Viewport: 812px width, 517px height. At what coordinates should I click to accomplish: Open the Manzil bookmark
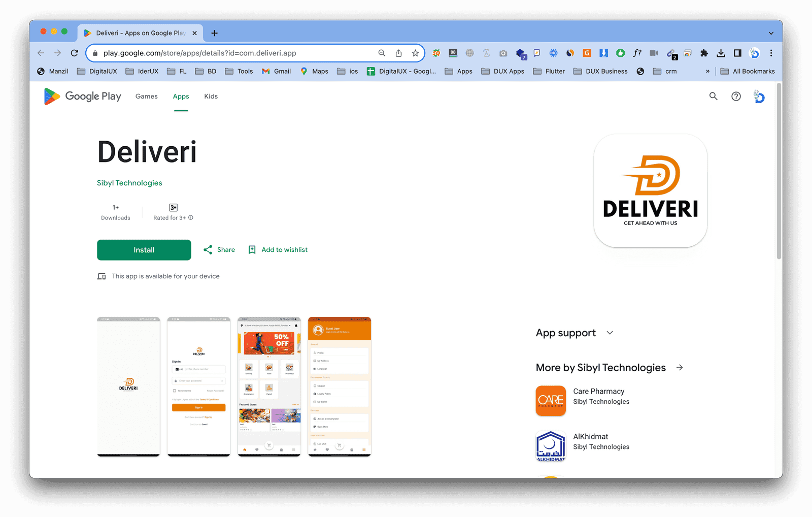point(53,71)
